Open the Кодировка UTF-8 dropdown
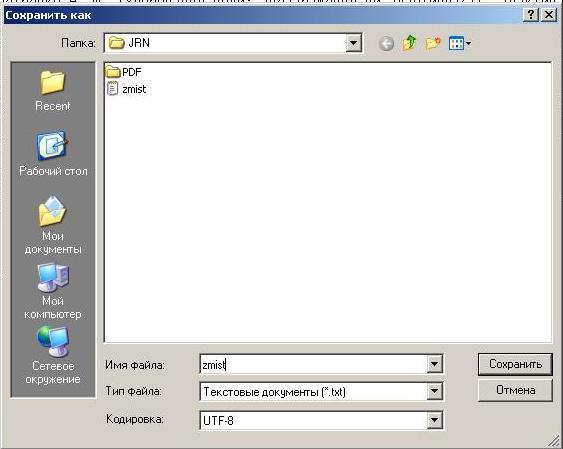 (x=434, y=420)
